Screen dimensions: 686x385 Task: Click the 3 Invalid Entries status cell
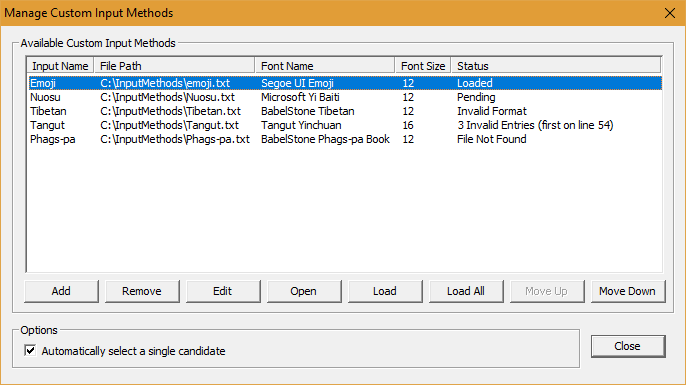pos(536,125)
